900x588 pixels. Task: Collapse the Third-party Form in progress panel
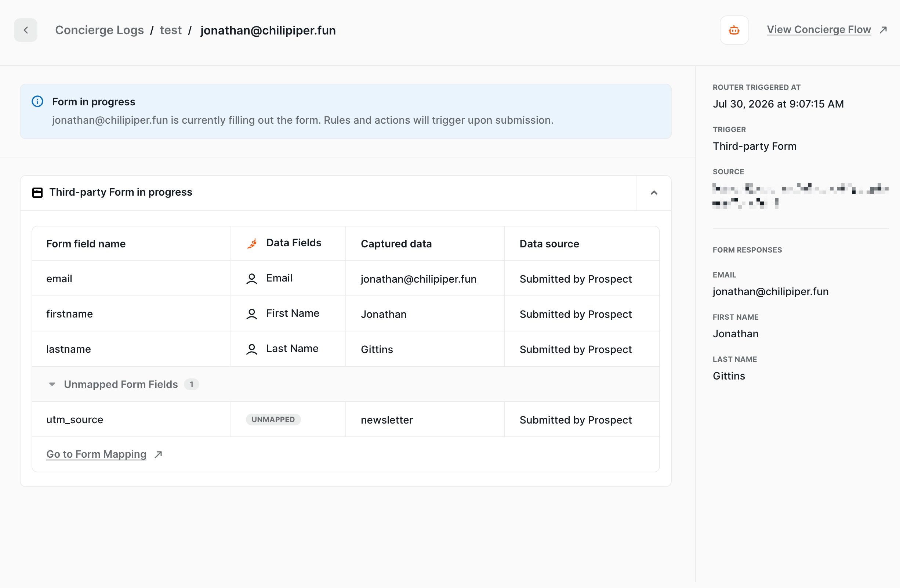(654, 193)
